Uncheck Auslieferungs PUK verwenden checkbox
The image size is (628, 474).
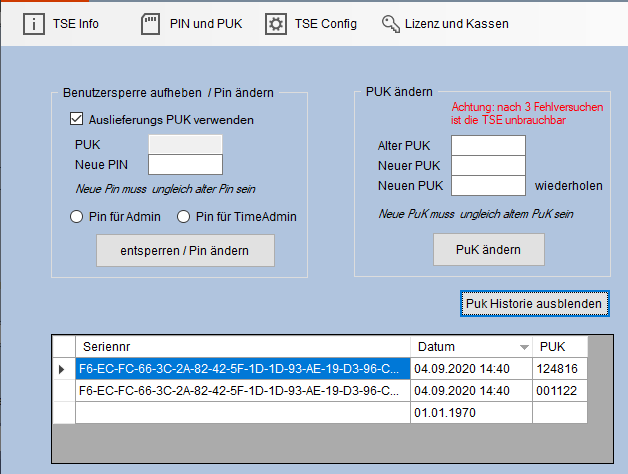[76, 120]
